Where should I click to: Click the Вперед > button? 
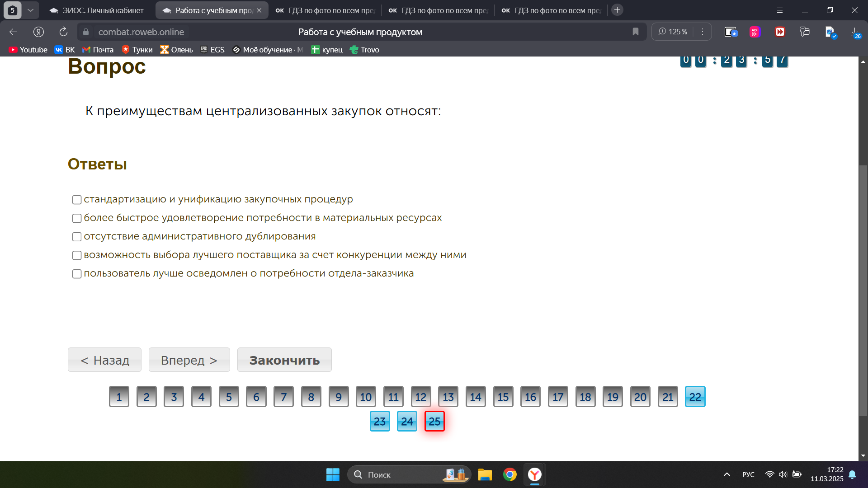(189, 360)
